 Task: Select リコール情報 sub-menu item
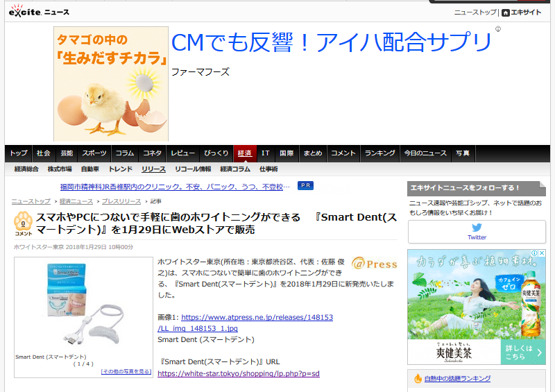pyautogui.click(x=193, y=169)
